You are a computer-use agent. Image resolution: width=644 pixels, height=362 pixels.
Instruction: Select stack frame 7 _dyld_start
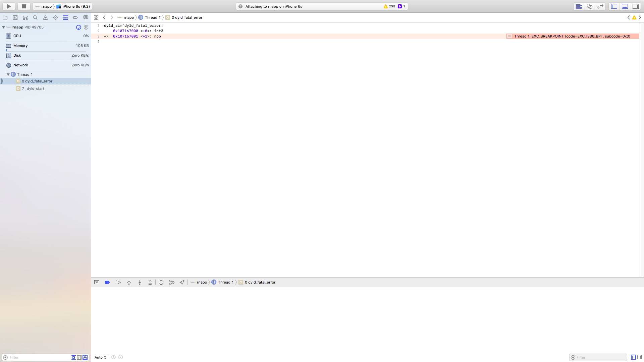point(46,88)
